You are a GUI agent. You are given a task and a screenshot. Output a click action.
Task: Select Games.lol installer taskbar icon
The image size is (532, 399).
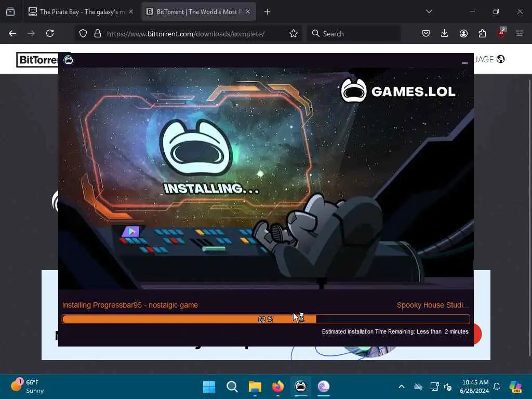pos(301,387)
